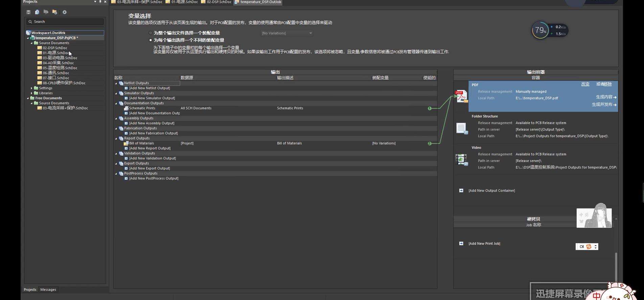Click the Bill of Materials output icon

126,143
